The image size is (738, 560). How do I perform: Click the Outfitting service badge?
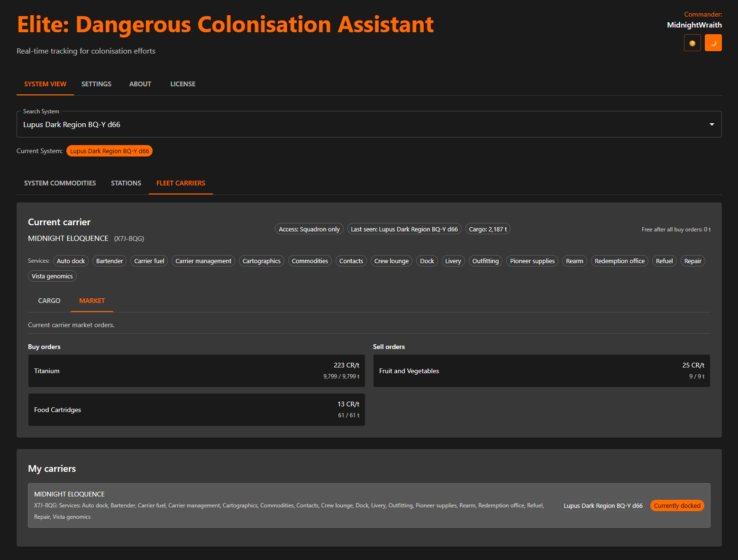point(485,261)
